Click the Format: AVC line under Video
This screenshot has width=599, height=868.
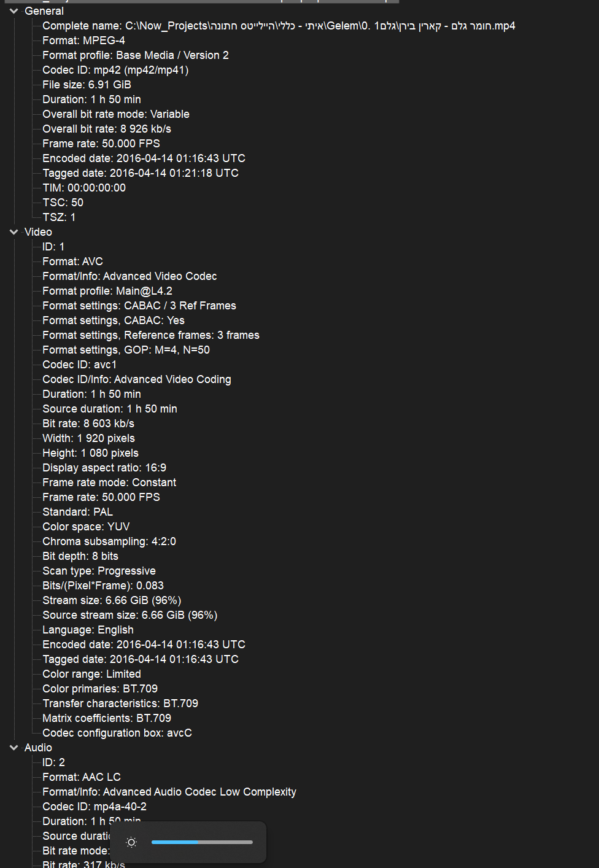[72, 261]
